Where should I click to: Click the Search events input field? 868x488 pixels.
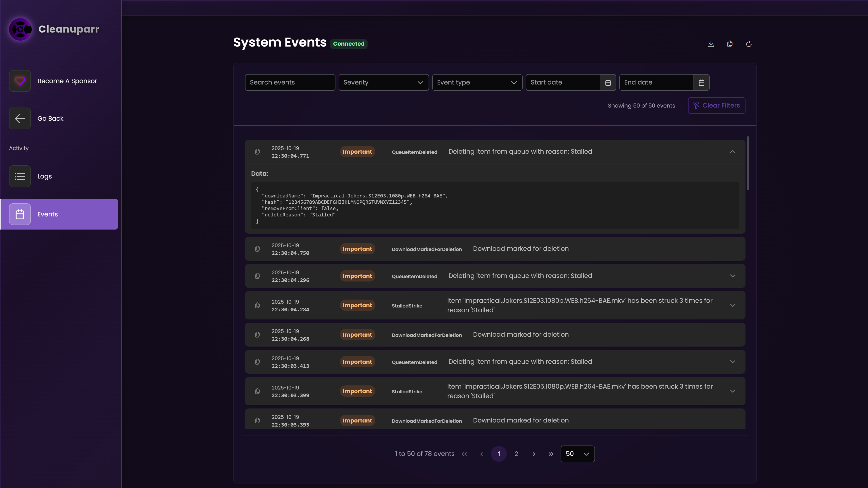(290, 82)
